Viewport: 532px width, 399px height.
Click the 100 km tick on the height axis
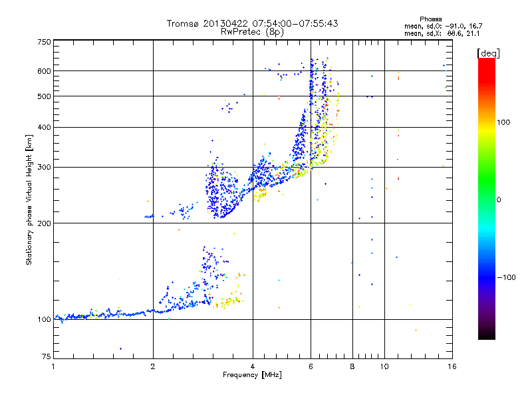point(44,320)
